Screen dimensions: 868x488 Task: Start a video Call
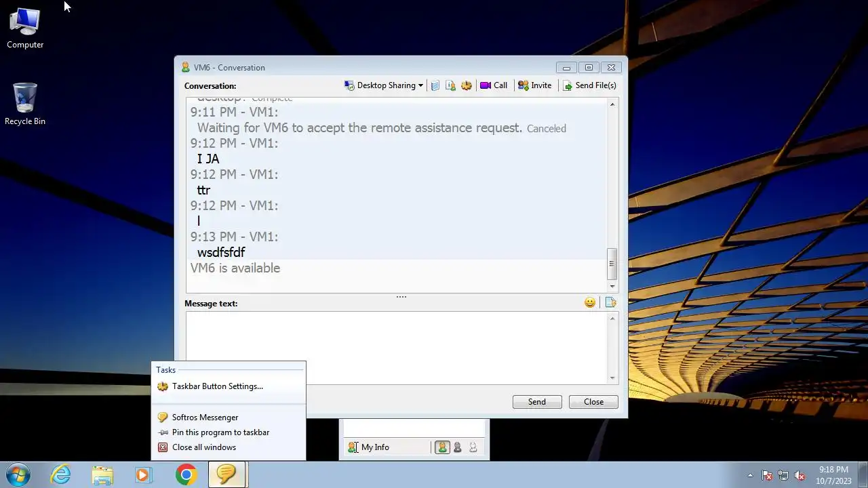point(494,85)
